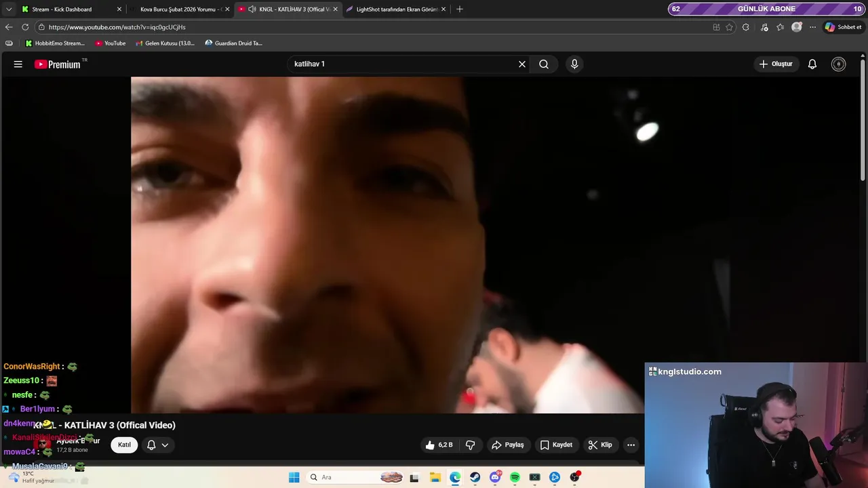Viewport: 868px width, 488px height.
Task: Click the favorites bar folder icon at left
Action: (9, 43)
